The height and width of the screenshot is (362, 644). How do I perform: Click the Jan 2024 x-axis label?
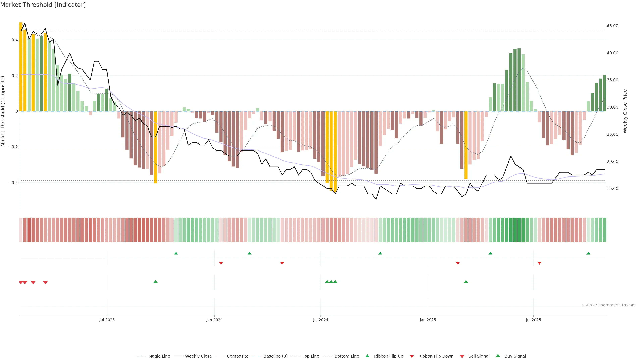[x=214, y=320]
